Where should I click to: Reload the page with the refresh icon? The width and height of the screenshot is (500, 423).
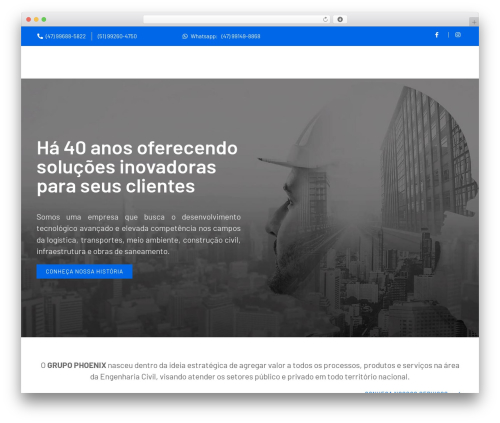[x=325, y=20]
